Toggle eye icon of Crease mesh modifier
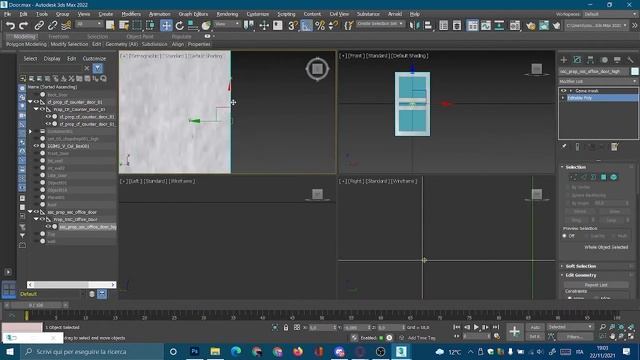Viewport: 640px width, 360px height. click(x=564, y=91)
